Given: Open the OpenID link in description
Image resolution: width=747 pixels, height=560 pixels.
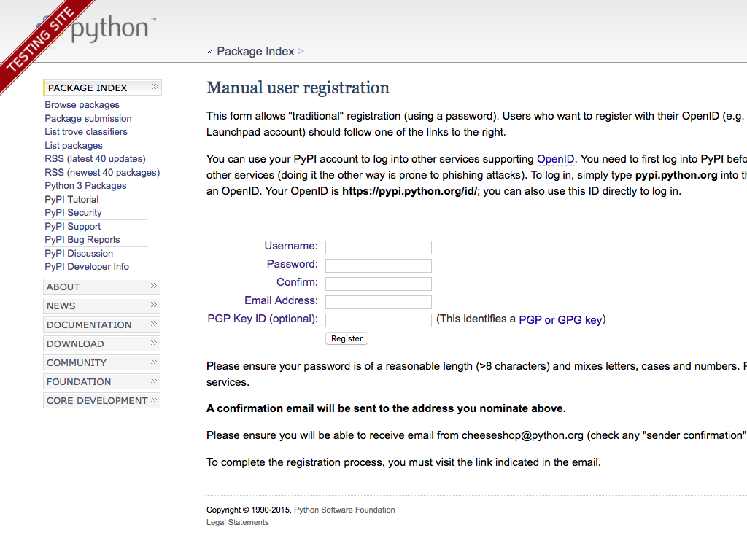Looking at the screenshot, I should point(556,159).
